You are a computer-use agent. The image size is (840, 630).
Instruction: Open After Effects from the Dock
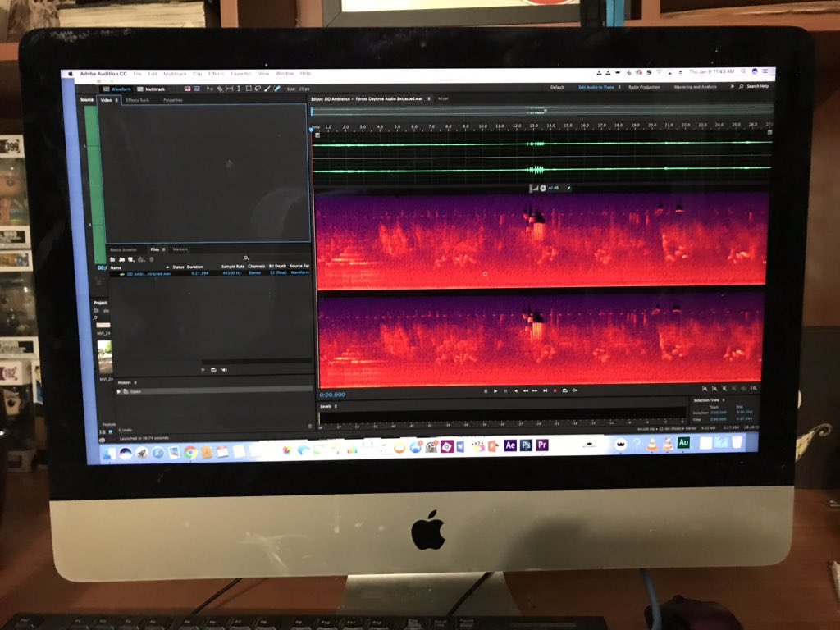pos(510,445)
